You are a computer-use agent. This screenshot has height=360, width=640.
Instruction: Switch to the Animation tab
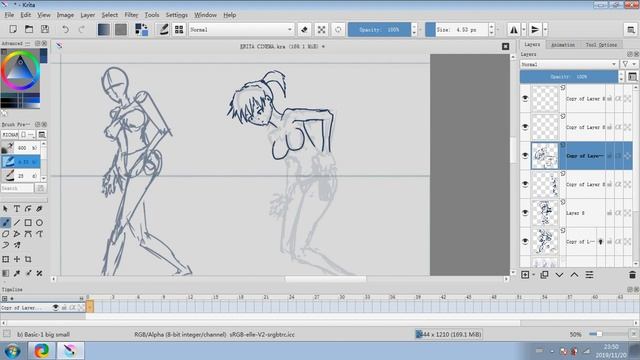[563, 44]
